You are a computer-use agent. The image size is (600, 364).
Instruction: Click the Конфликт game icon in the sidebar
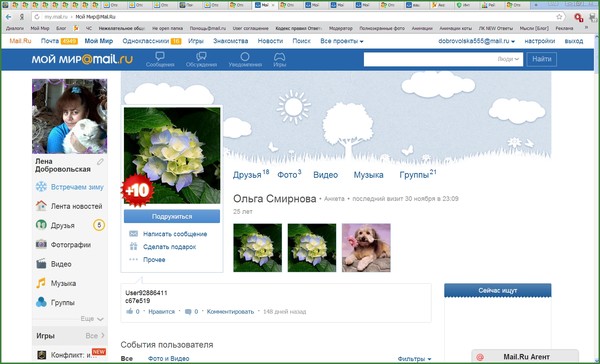[x=41, y=355]
